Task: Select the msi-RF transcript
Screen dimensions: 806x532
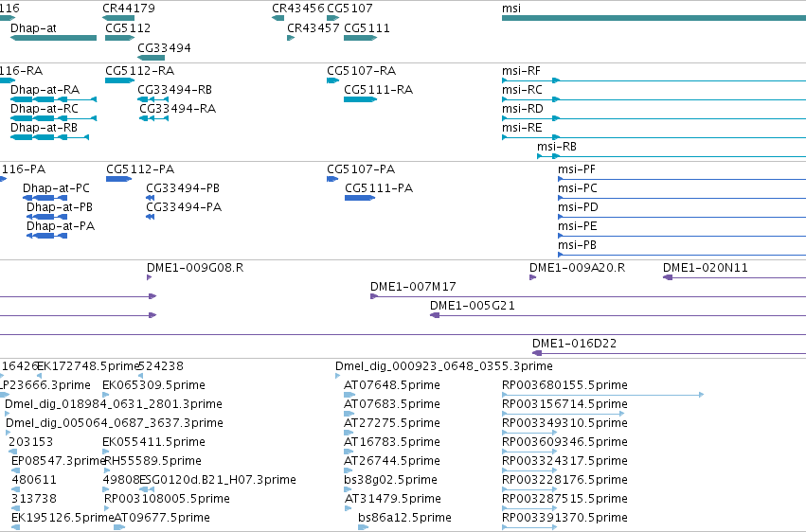Action: pyautogui.click(x=654, y=80)
